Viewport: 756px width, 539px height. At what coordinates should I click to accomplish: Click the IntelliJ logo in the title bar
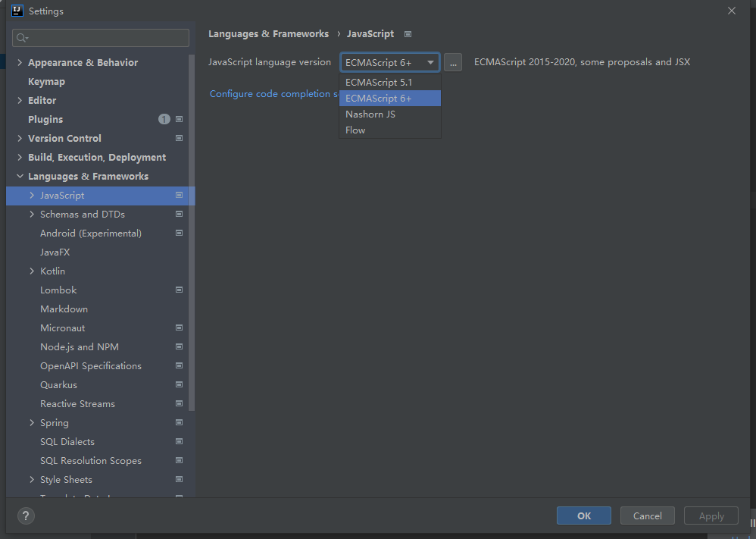[x=17, y=11]
